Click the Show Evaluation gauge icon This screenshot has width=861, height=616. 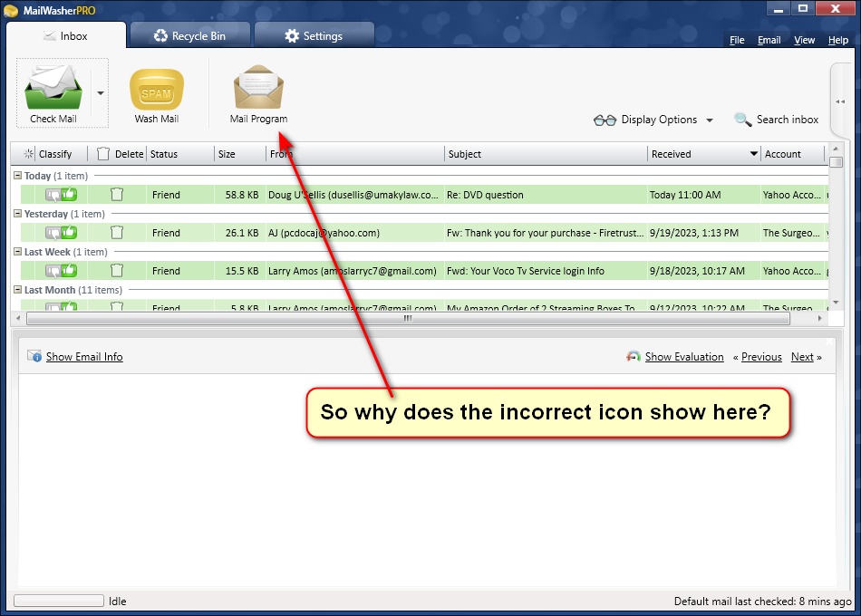coord(634,356)
